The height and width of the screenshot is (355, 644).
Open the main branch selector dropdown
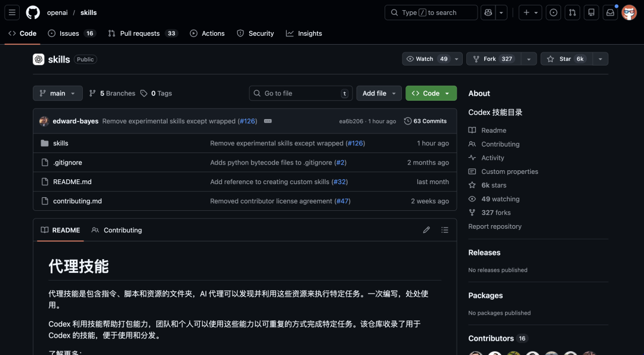pos(57,93)
